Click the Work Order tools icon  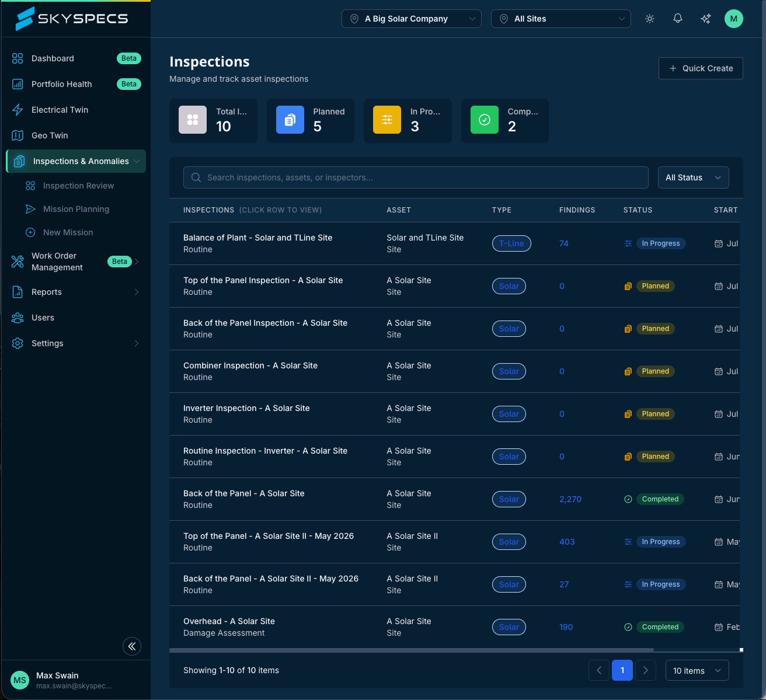point(18,262)
